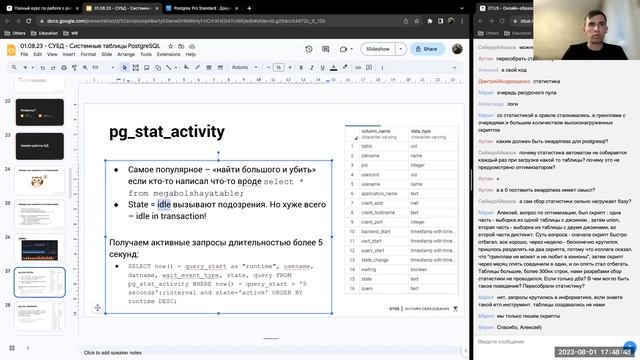Click the border color pencil icon
The height and width of the screenshot is (360, 640).
198,67
